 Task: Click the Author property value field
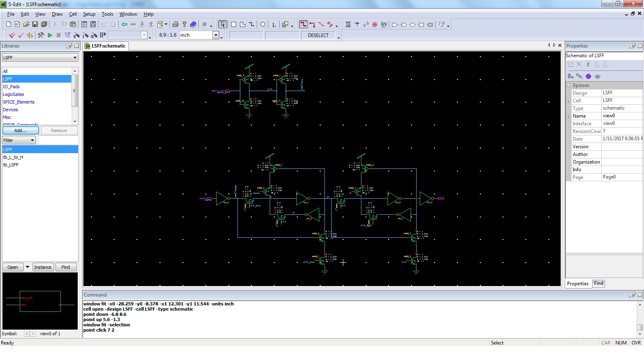click(x=622, y=154)
